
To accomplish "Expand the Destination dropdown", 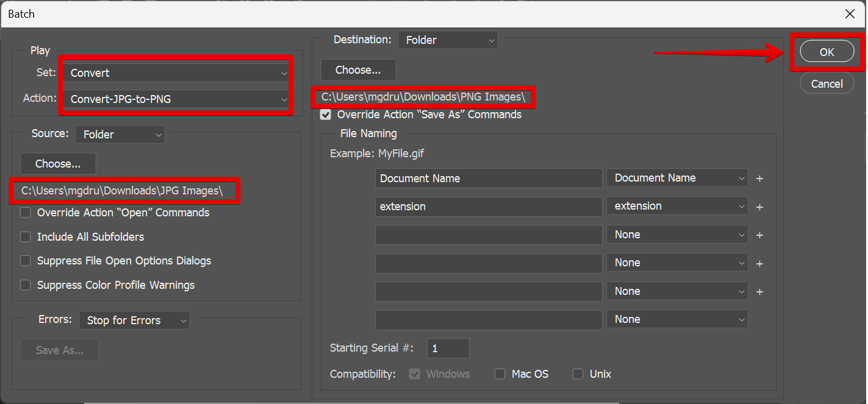I will 447,40.
